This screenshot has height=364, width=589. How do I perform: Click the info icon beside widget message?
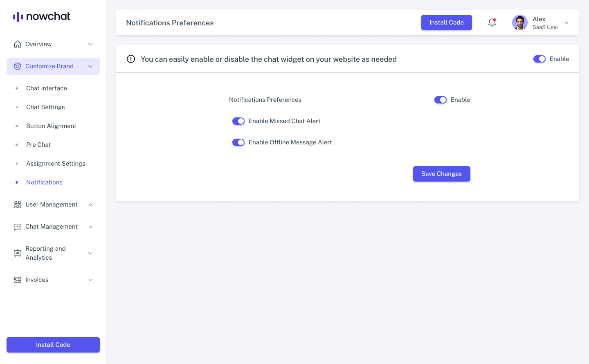point(131,59)
